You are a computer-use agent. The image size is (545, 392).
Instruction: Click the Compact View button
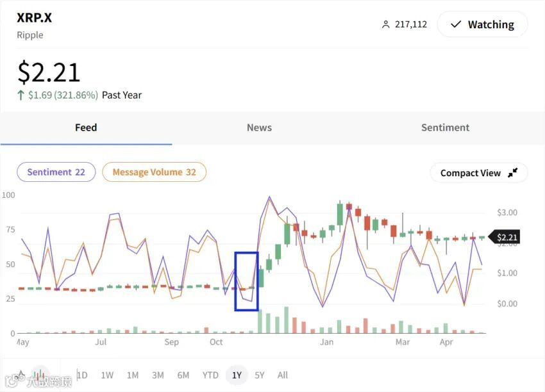(478, 173)
